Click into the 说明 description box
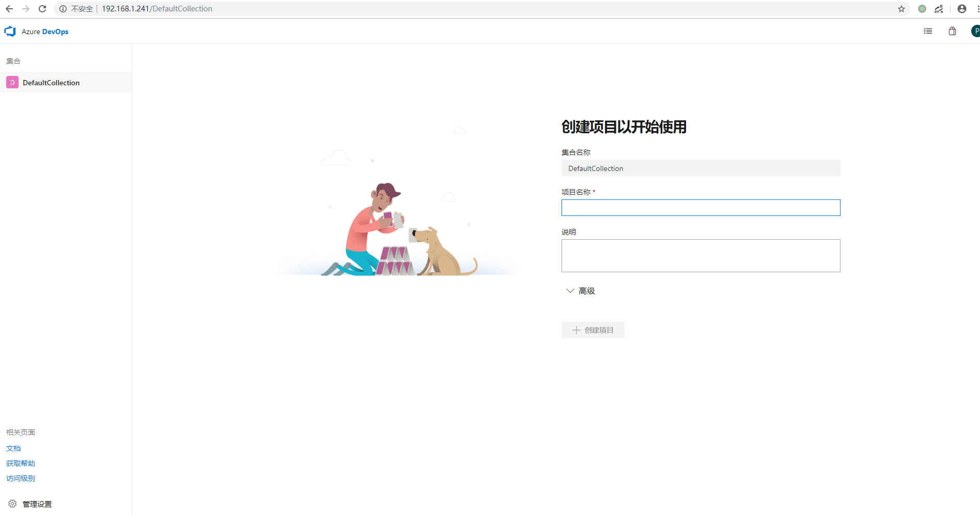Viewport: 980px width, 515px height. (701, 256)
